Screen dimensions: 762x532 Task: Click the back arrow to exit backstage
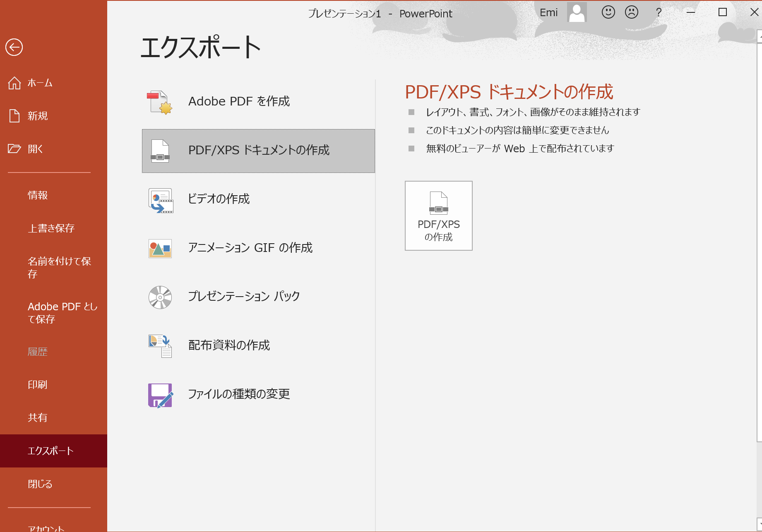coord(14,47)
